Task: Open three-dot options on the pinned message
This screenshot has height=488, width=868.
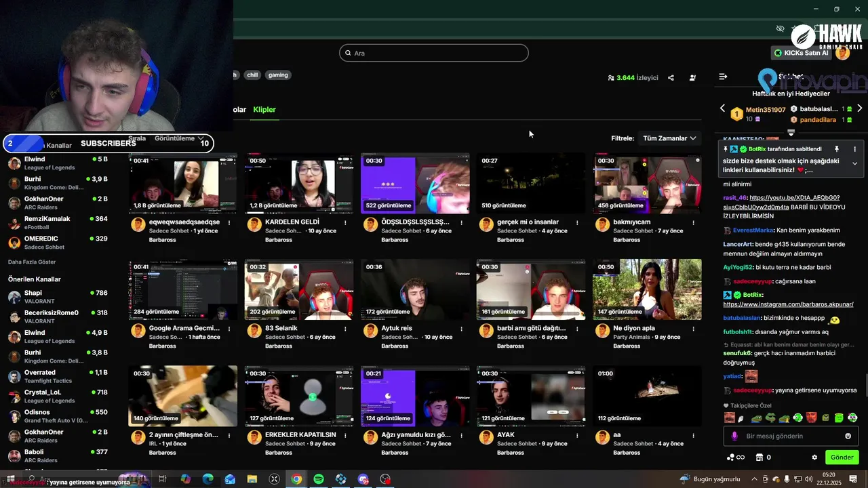Action: [x=854, y=149]
